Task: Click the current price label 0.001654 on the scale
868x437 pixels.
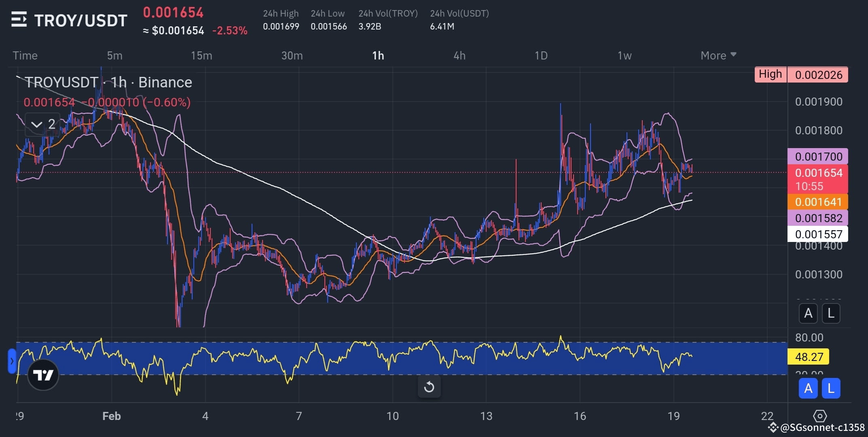Action: [818, 173]
